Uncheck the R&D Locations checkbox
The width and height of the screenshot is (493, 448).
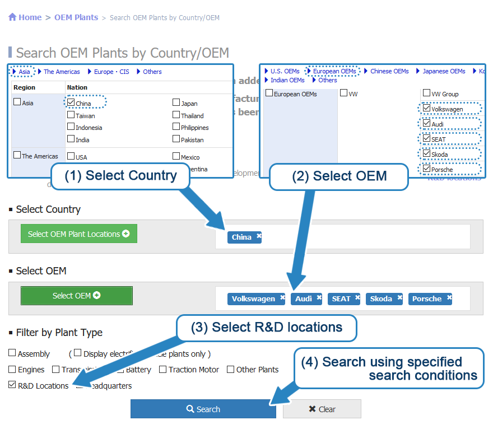(x=12, y=385)
